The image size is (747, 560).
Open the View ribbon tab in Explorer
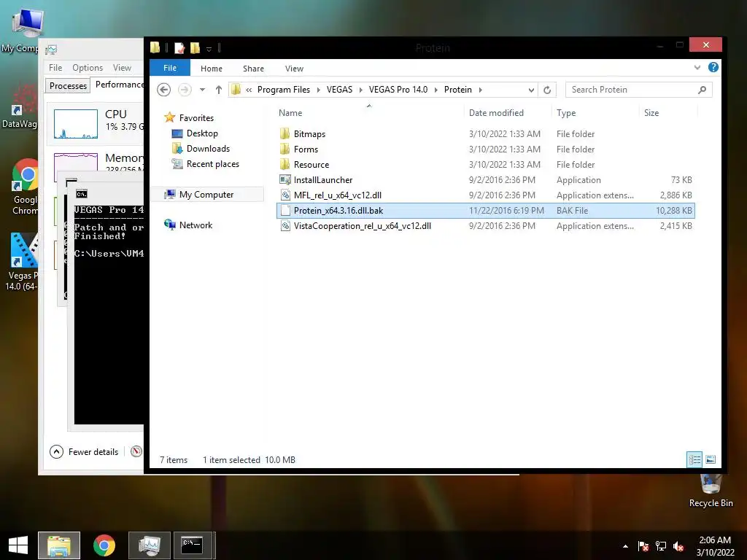pyautogui.click(x=294, y=69)
